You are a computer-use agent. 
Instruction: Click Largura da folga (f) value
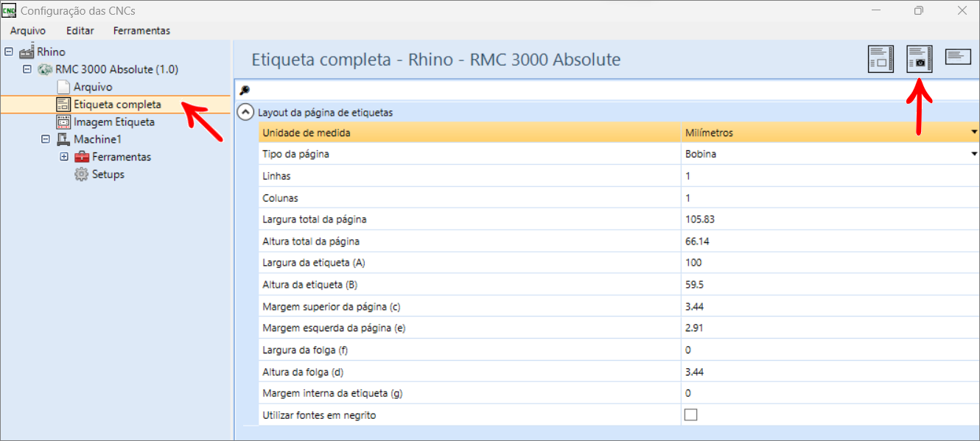click(x=830, y=350)
